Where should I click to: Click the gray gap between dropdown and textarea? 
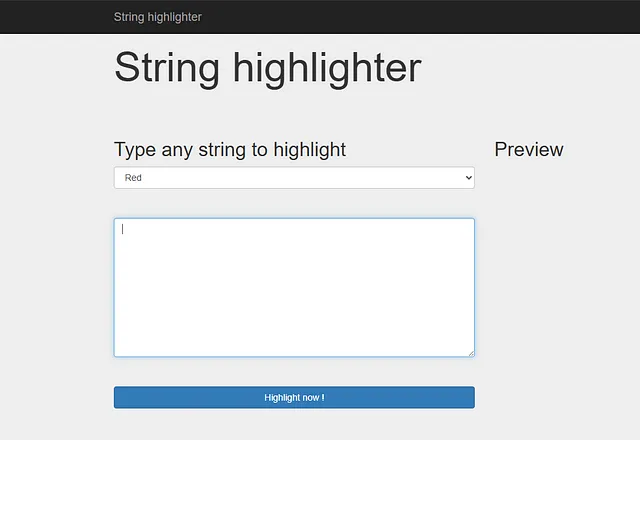pyautogui.click(x=294, y=203)
